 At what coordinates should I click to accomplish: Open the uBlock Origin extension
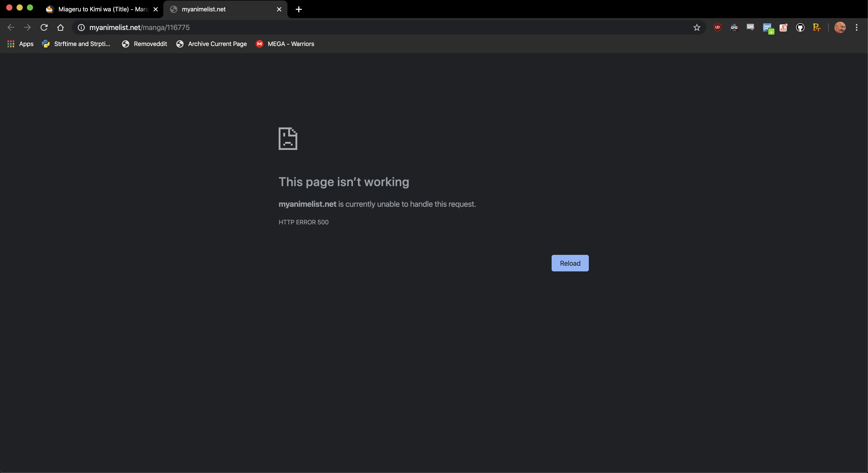pos(717,27)
